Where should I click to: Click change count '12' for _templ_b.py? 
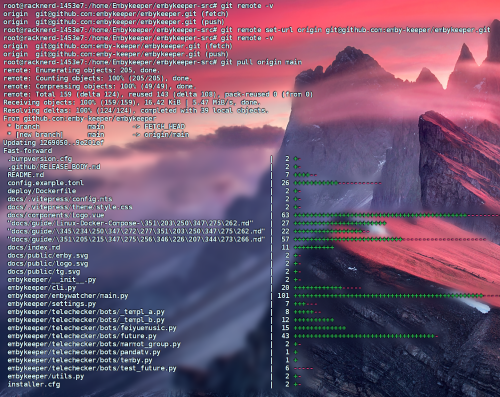(285, 320)
